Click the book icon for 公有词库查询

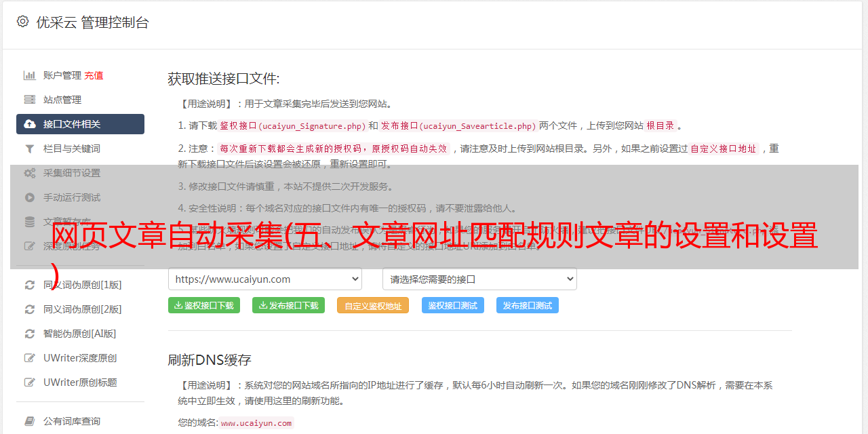[x=30, y=421]
